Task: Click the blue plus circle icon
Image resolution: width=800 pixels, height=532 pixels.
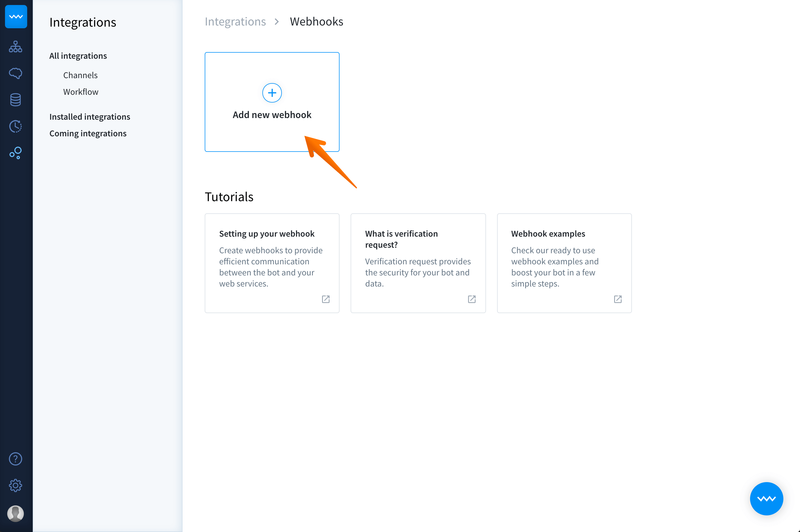Action: tap(272, 93)
